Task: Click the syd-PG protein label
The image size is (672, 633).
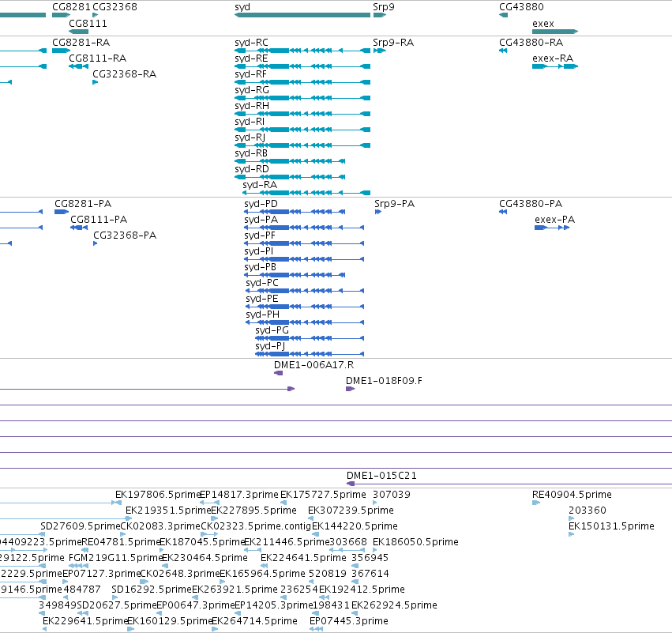Action: 272,330
